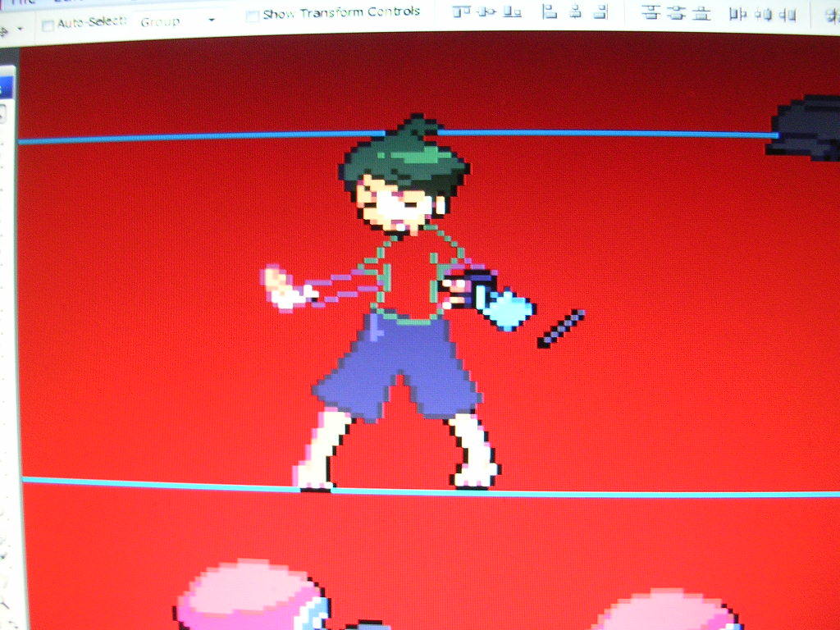
Task: Distribute bottom edges of layers
Action: pyautogui.click(x=701, y=13)
